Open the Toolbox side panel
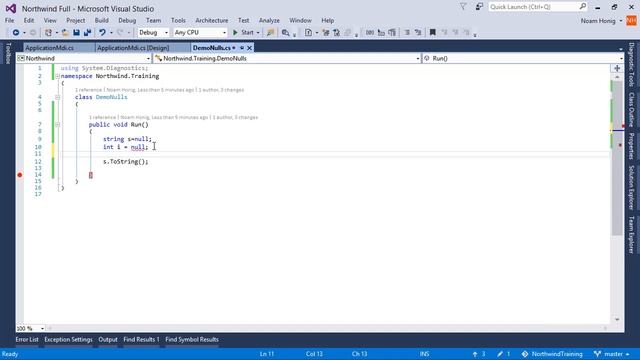Screen dimensions: 640x360 click(7, 53)
